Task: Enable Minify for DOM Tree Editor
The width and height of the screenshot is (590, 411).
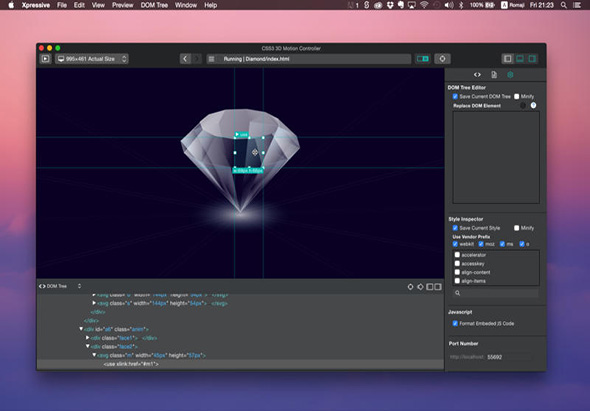Action: (x=517, y=96)
